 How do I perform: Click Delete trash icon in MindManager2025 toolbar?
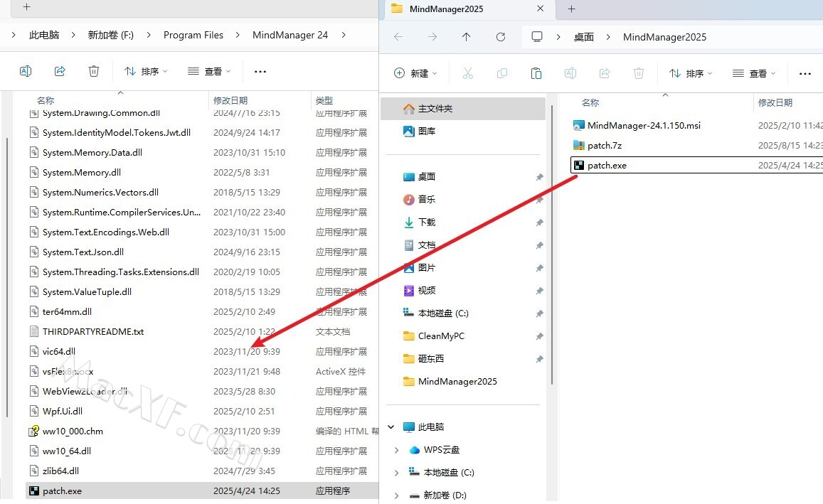639,73
